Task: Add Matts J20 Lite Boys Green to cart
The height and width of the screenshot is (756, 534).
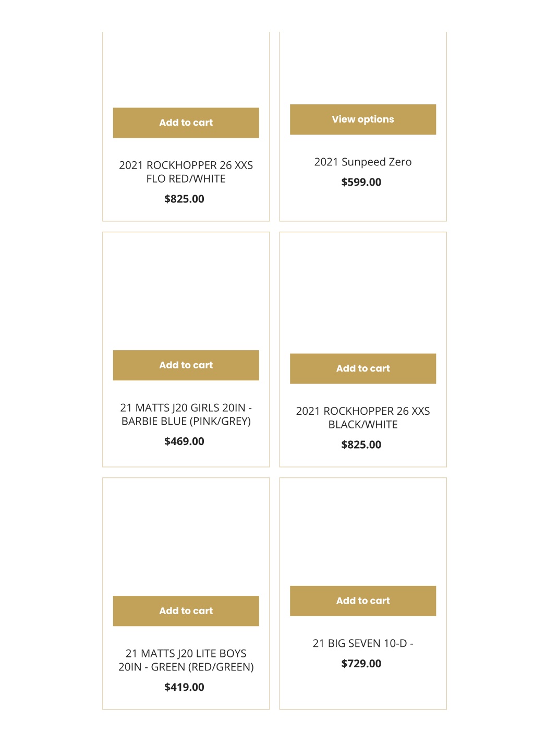Action: (186, 611)
